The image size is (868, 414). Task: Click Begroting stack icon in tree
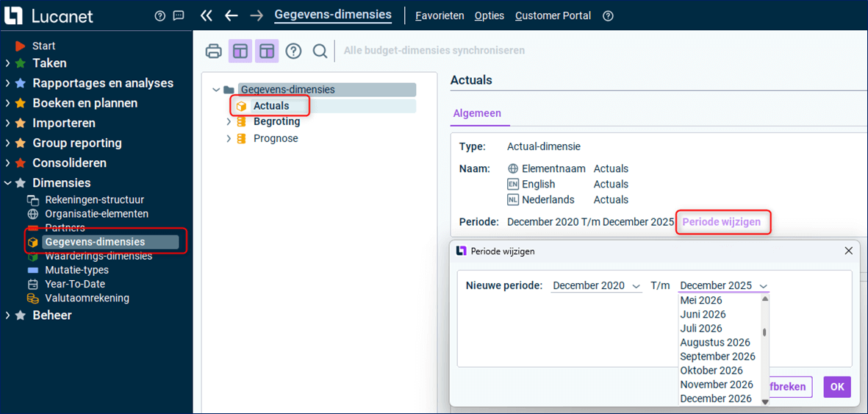point(241,122)
